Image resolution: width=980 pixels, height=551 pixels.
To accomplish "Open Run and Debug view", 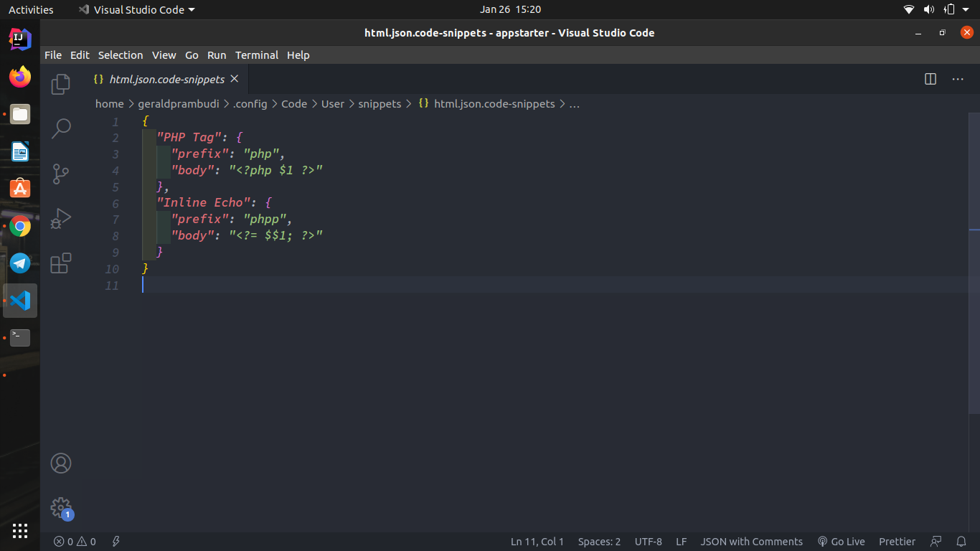I will pos(61,218).
